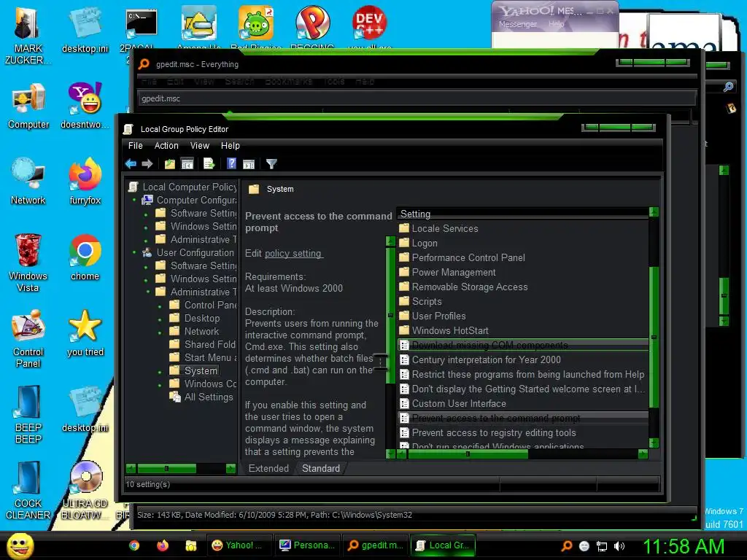Open the furryfox desktop icon
This screenshot has width=747, height=560.
[x=85, y=182]
